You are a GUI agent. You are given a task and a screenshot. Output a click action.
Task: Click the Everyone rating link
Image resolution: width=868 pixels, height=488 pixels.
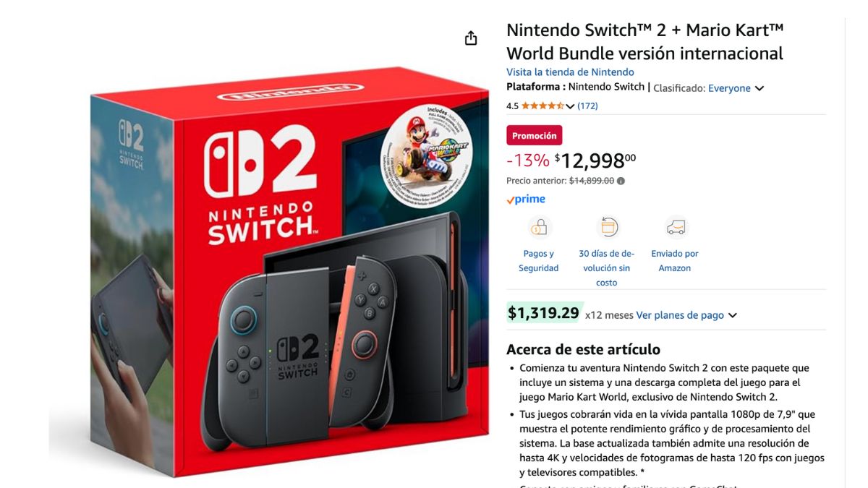[x=729, y=88]
